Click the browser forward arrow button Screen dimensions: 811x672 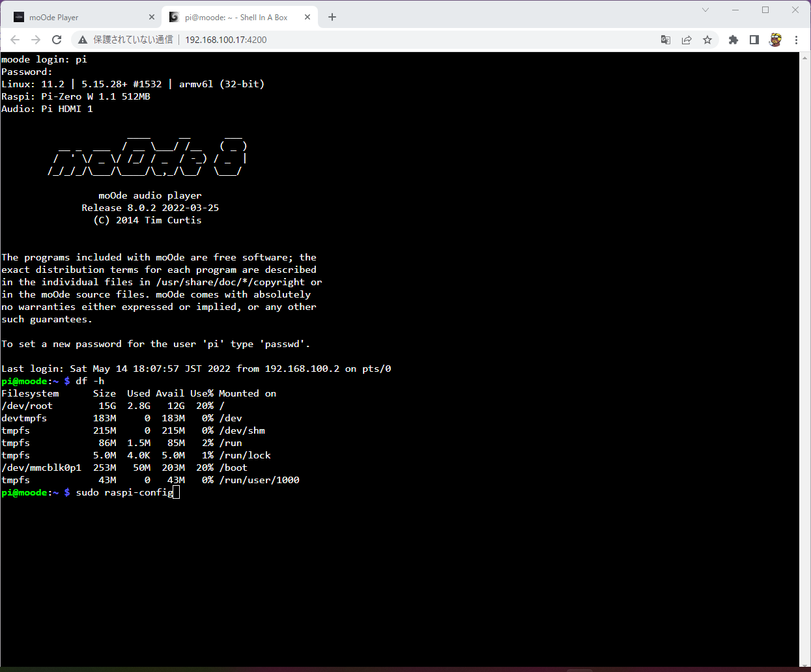click(x=36, y=40)
